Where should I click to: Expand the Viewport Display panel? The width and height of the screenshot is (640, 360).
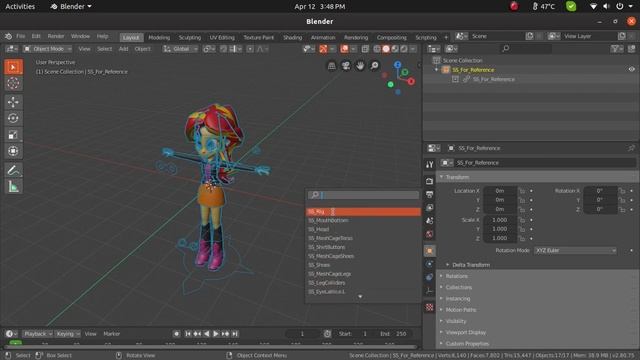(x=465, y=332)
